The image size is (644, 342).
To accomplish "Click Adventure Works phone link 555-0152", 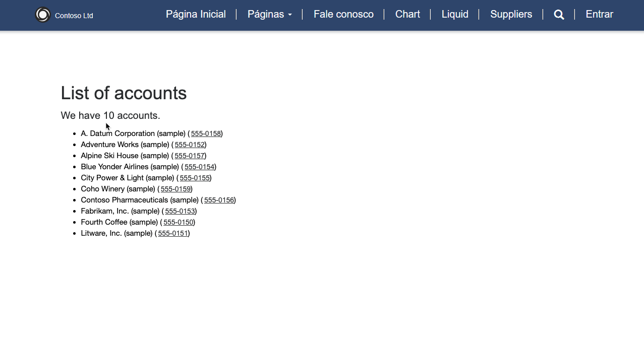I will pyautogui.click(x=190, y=145).
